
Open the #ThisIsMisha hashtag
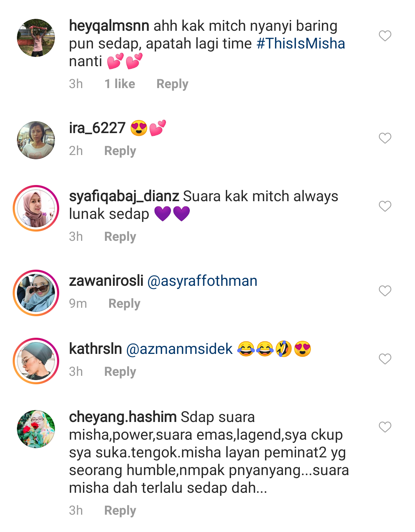pos(300,43)
